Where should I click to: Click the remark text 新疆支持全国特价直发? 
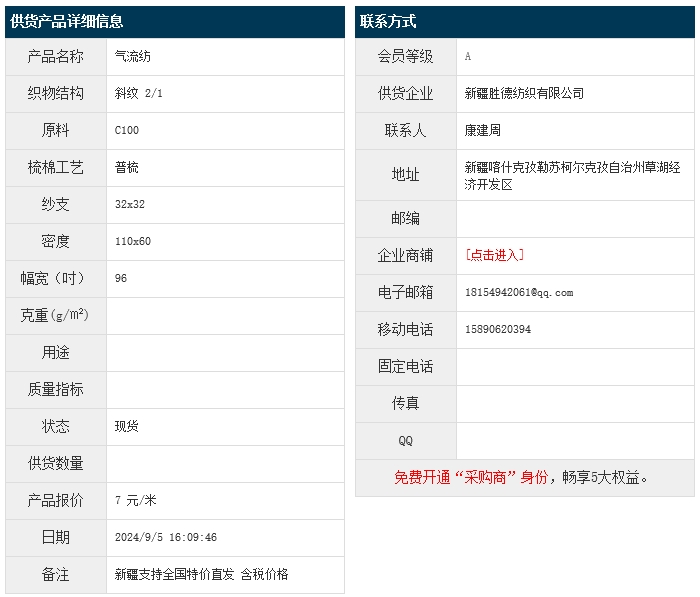click(x=174, y=574)
